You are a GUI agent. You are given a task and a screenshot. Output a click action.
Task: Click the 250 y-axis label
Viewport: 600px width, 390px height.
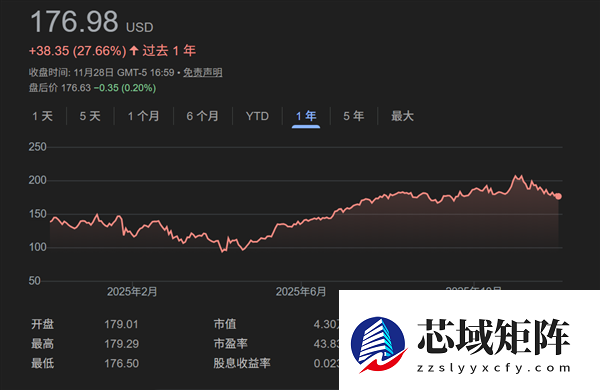coord(38,147)
